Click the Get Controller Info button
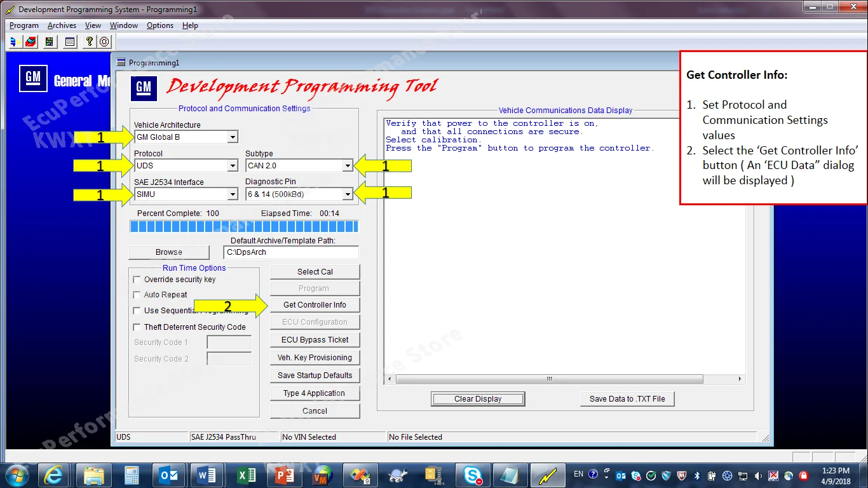868x488 pixels. click(315, 305)
